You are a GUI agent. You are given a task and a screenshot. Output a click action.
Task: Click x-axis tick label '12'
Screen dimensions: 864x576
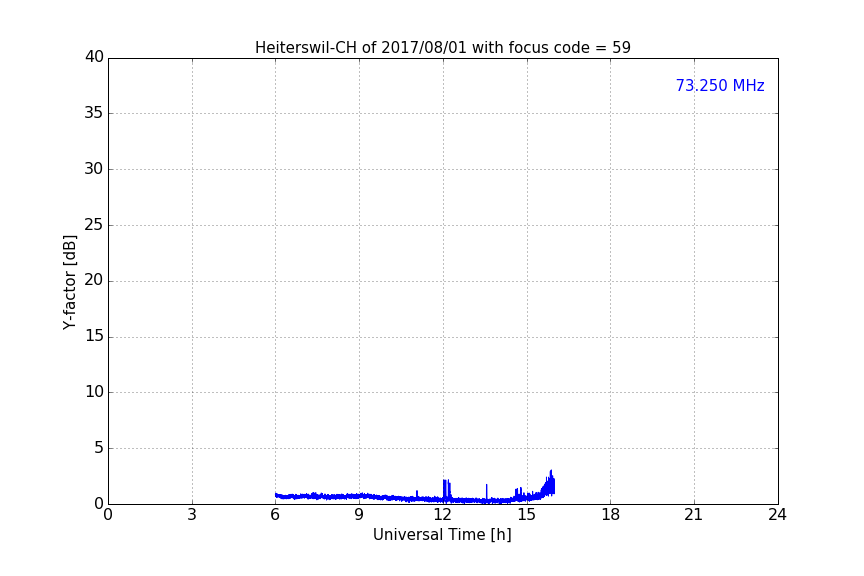[x=442, y=515]
